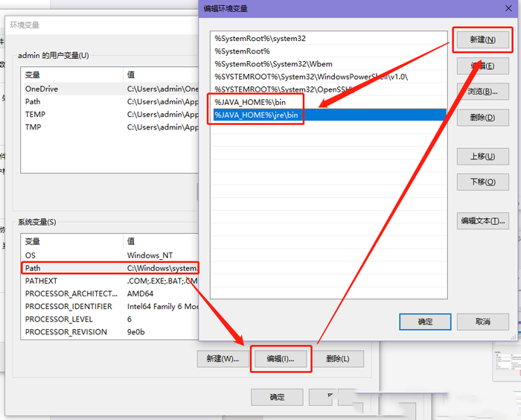Click the 新建(N) button in edit dialog

point(482,39)
